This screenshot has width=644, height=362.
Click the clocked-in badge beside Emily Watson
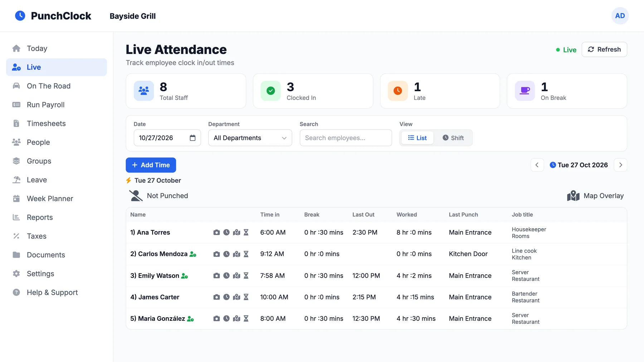point(185,276)
